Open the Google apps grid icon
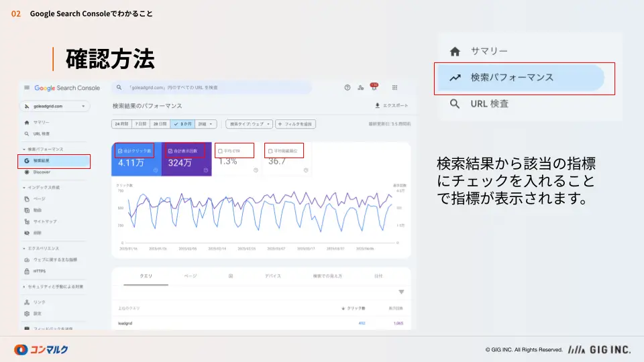 394,87
